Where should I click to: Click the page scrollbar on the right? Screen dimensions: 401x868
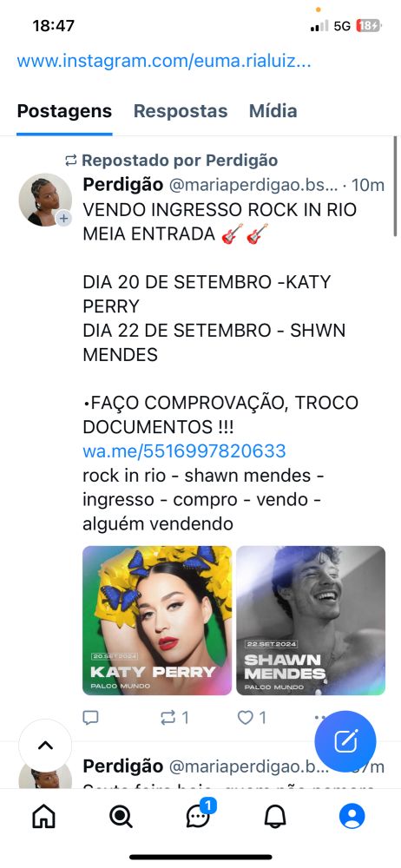396,186
